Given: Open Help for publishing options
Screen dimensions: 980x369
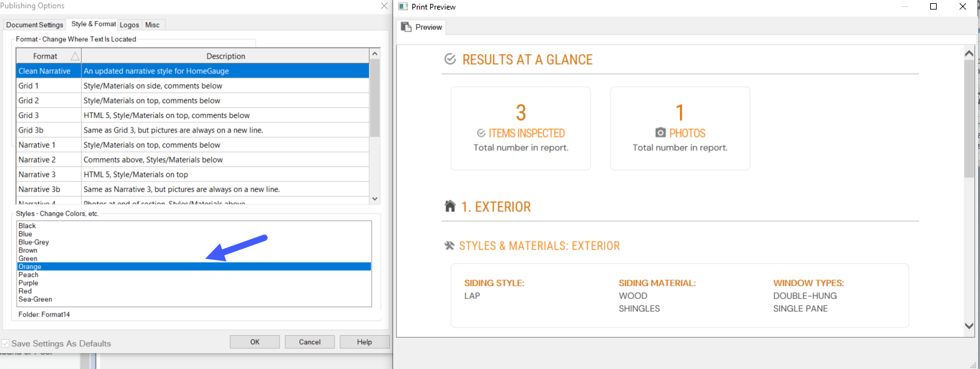Looking at the screenshot, I should pos(364,342).
